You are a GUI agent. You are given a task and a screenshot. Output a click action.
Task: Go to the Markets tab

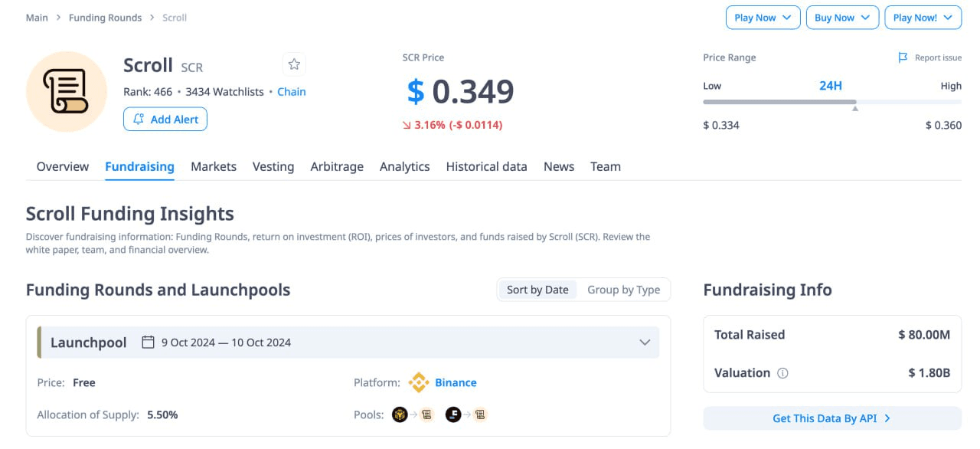point(214,166)
